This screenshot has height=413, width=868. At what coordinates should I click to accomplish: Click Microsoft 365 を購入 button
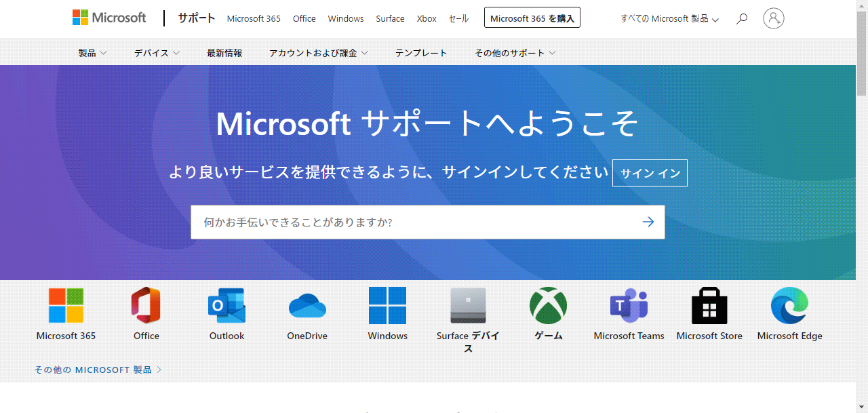coord(532,18)
